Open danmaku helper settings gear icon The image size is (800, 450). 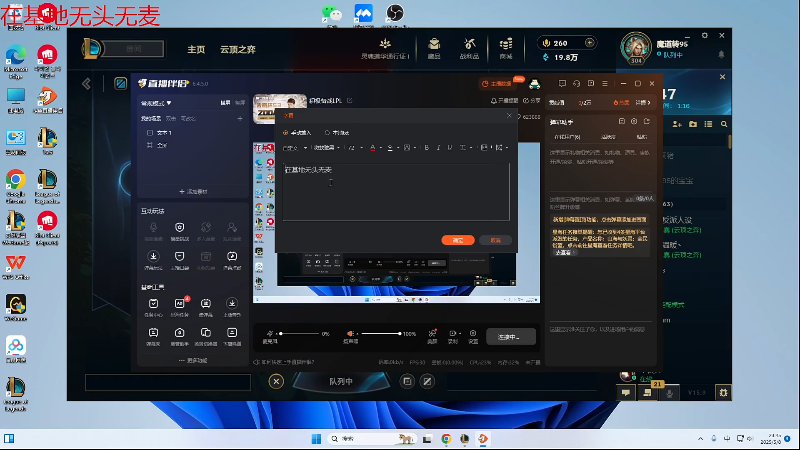[634, 121]
